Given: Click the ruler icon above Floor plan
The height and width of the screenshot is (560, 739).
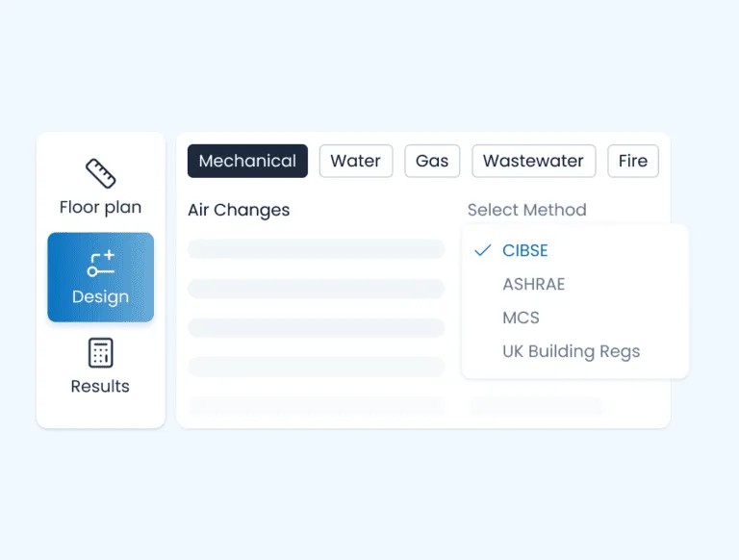Looking at the screenshot, I should click(100, 174).
